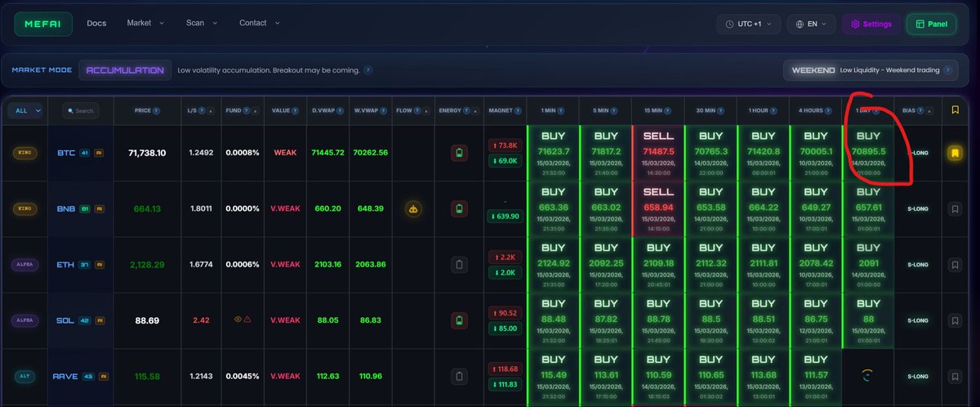
Task: Click the SOL funding eye icon
Action: click(238, 320)
